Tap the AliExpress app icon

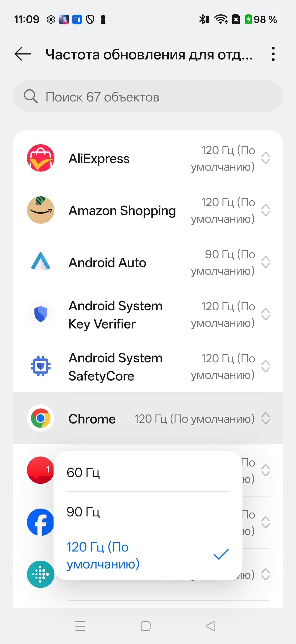coord(40,158)
